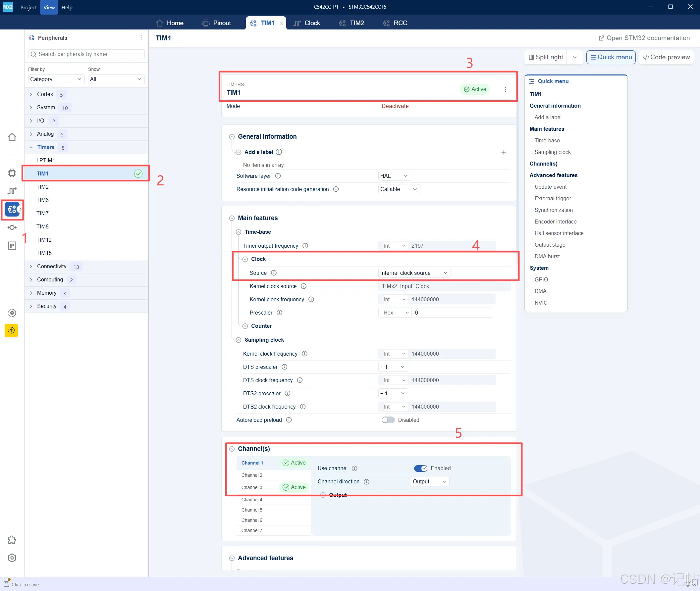Open the TIM1 card three-dot options menu
This screenshot has width=700, height=591.
pyautogui.click(x=506, y=89)
